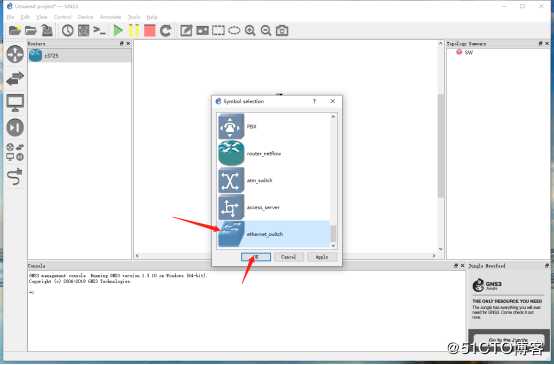Select the Draw rectangle tool
The height and width of the screenshot is (365, 554).
[218, 30]
